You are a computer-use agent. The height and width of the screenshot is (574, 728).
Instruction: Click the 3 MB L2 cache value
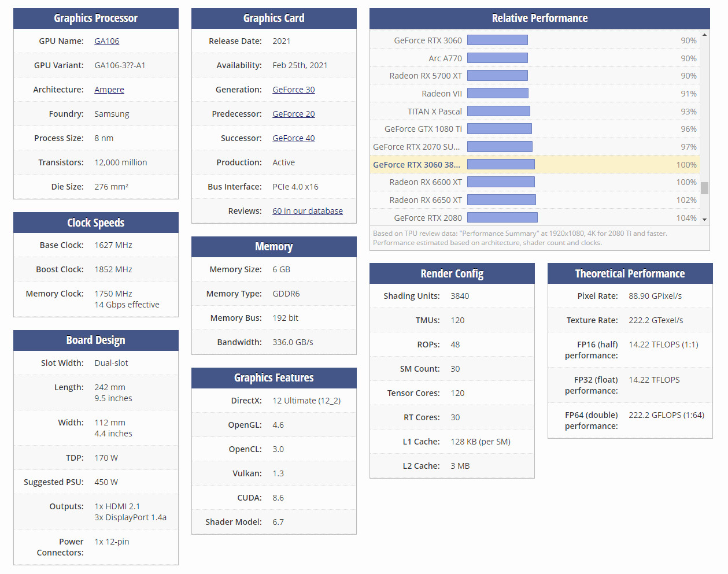point(460,466)
